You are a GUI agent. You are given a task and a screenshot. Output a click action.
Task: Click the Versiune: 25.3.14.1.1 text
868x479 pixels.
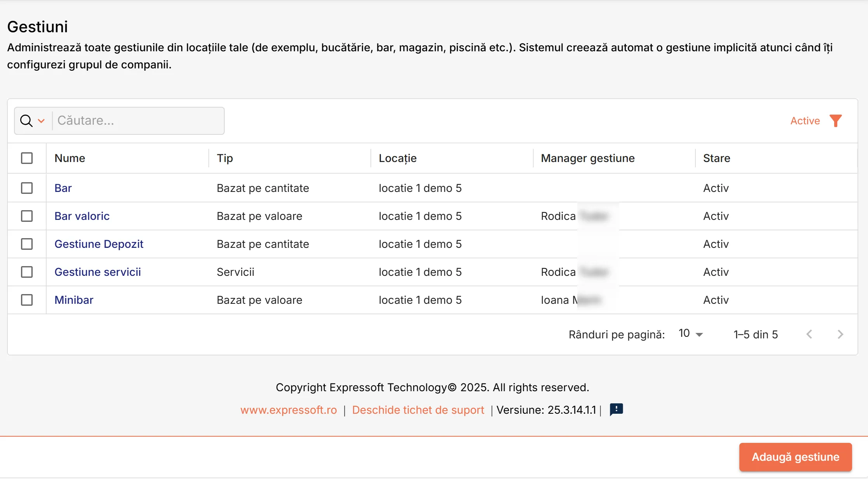546,410
